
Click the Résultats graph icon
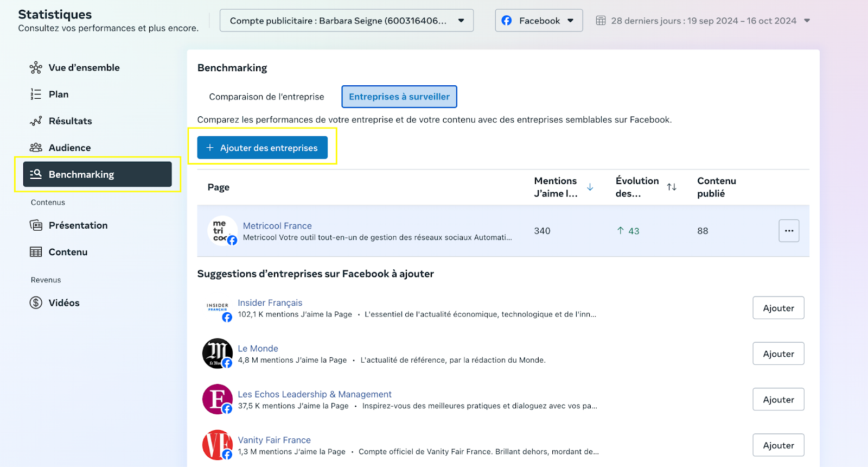click(36, 121)
